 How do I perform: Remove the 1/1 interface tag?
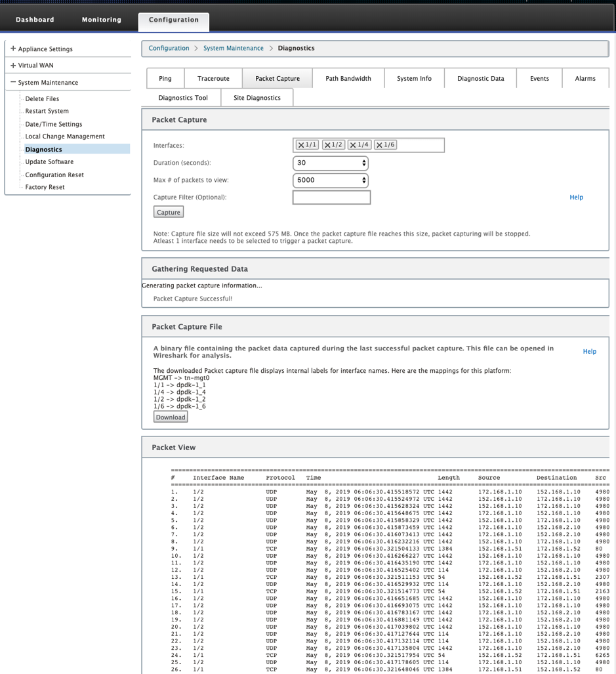click(301, 145)
